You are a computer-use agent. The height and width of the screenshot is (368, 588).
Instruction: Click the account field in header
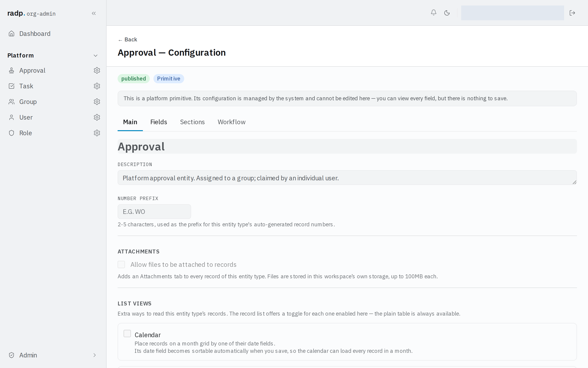pos(512,13)
